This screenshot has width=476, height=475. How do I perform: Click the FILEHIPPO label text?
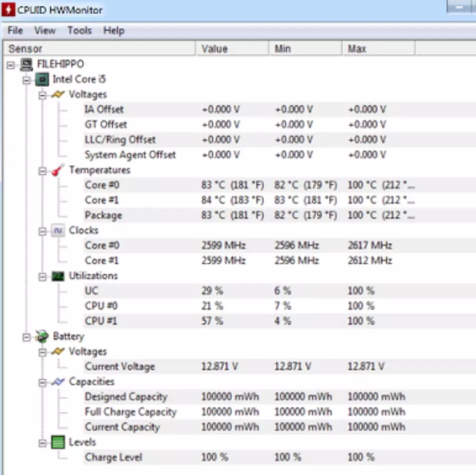(x=60, y=64)
